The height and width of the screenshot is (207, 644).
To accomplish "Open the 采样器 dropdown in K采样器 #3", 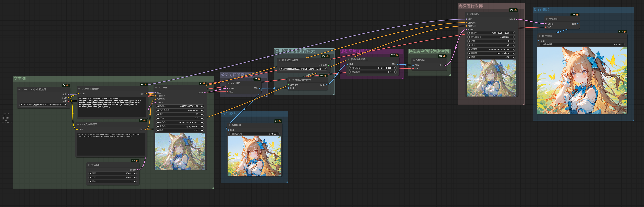I will [180, 122].
